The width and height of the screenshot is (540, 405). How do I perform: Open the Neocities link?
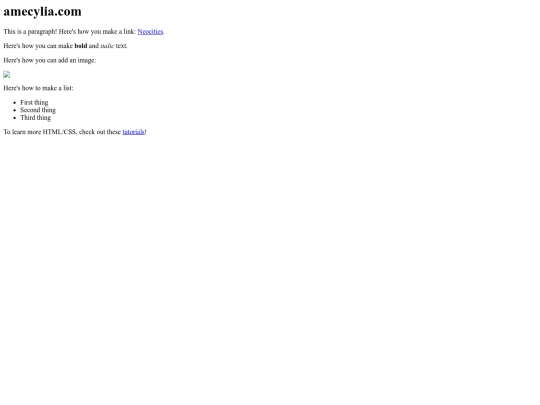[150, 31]
